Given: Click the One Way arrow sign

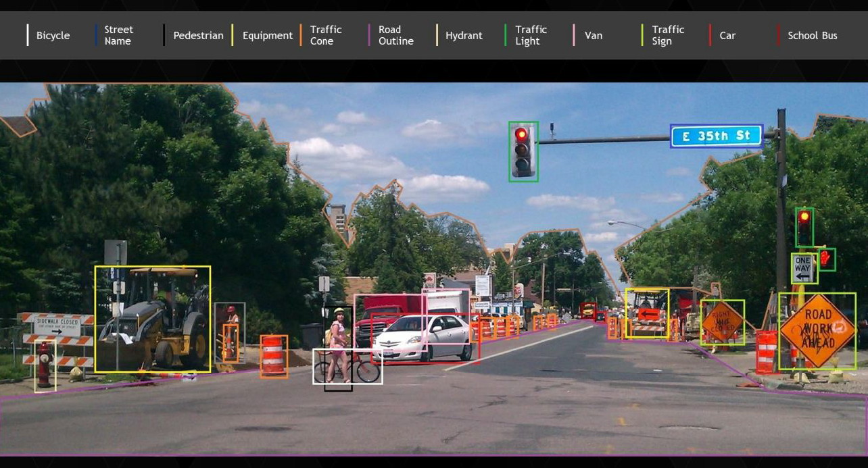Looking at the screenshot, I should (x=804, y=268).
